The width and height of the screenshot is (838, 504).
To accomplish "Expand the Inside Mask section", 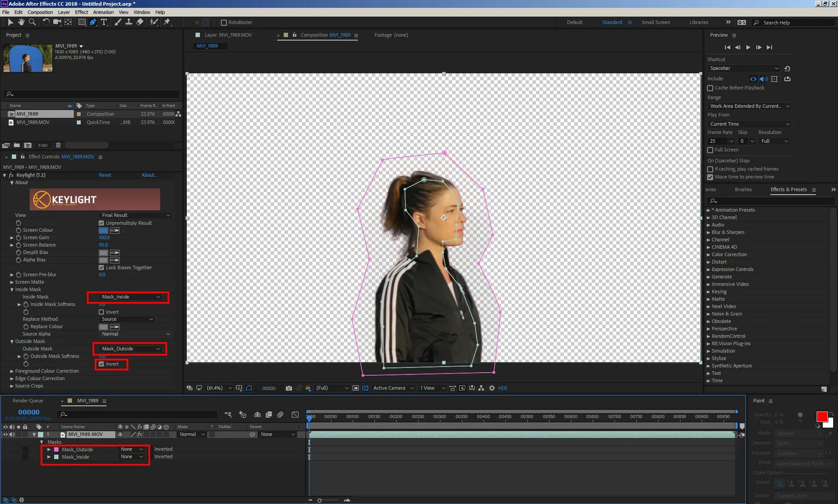I will [x=11, y=289].
